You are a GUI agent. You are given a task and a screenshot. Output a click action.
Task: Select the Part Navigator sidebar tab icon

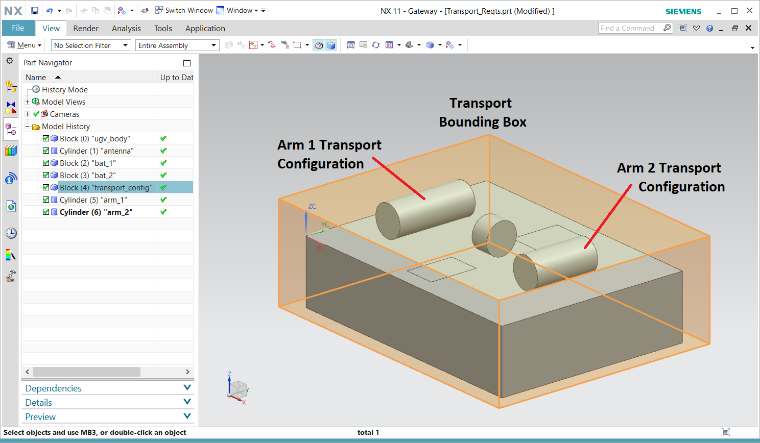pyautogui.click(x=11, y=129)
